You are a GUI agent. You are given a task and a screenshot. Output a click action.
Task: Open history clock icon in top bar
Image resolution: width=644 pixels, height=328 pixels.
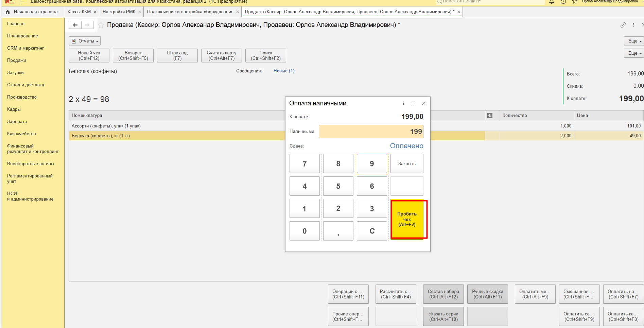tap(563, 2)
